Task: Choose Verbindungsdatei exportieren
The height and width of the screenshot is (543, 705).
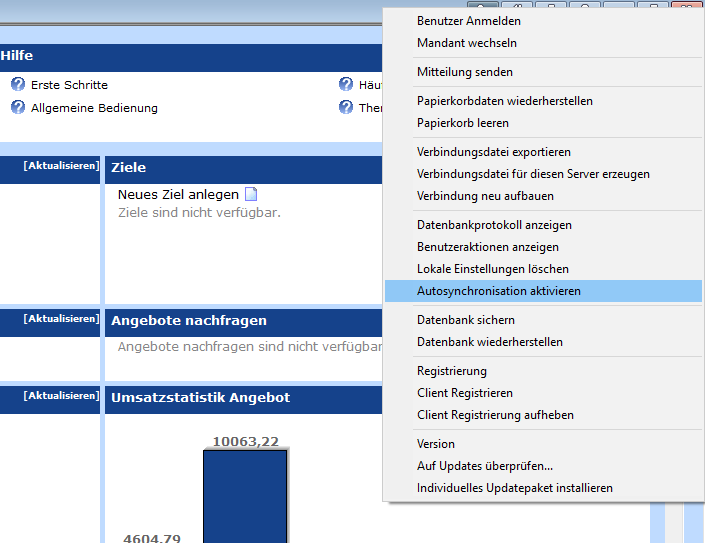Action: click(x=543, y=152)
